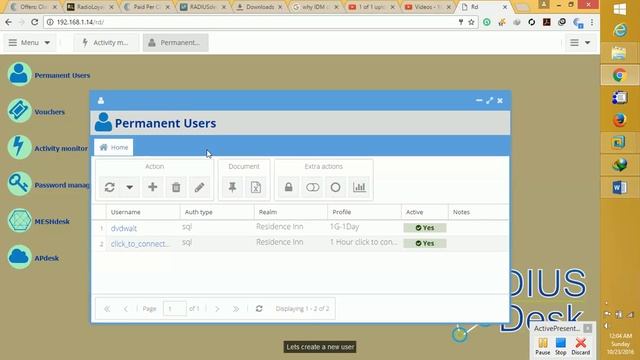Open MESHdesk desktop shortcut

[38, 221]
